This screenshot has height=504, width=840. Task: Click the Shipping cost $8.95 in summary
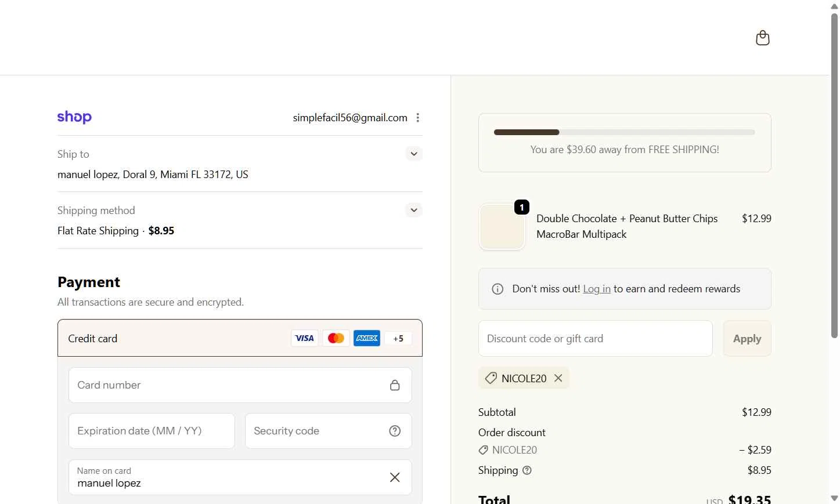pos(759,470)
